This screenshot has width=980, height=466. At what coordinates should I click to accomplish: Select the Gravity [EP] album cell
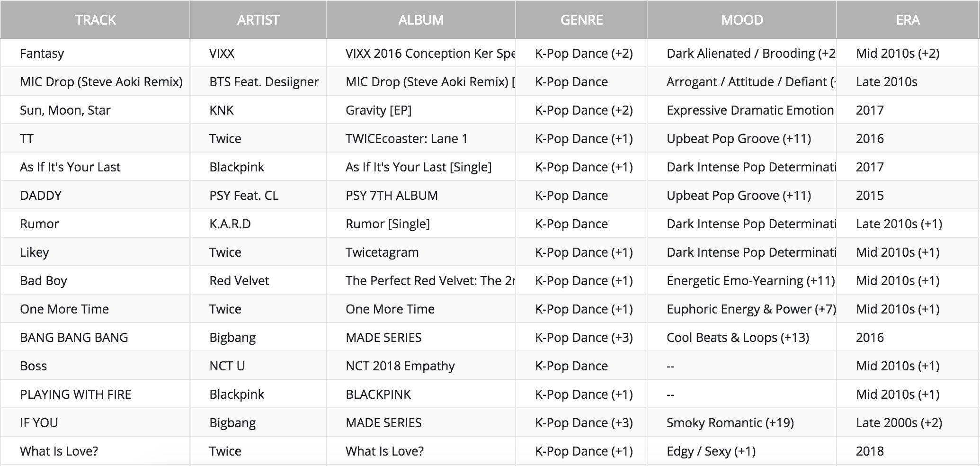[x=379, y=110]
